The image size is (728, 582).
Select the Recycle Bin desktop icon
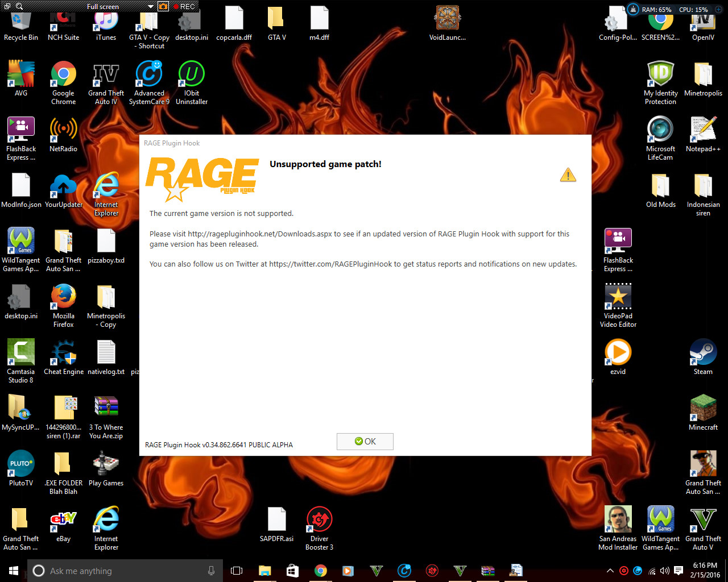(21, 26)
